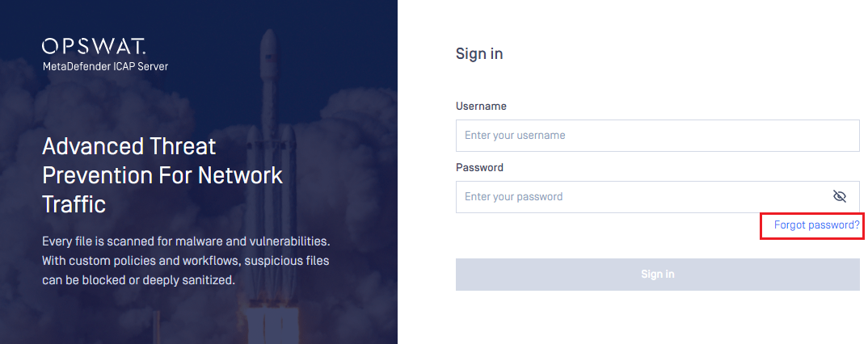This screenshot has width=868, height=344.
Task: Click the rocket nose in the background image
Action: click(268, 41)
